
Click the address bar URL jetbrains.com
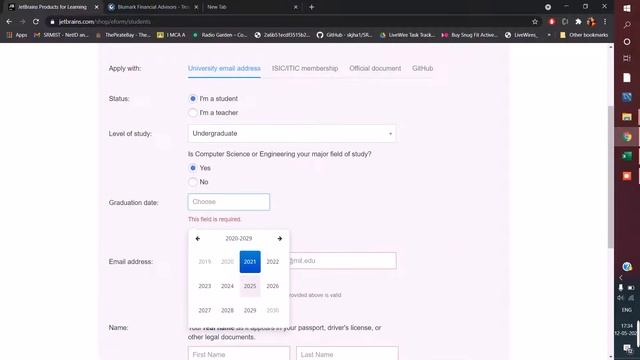(104, 22)
